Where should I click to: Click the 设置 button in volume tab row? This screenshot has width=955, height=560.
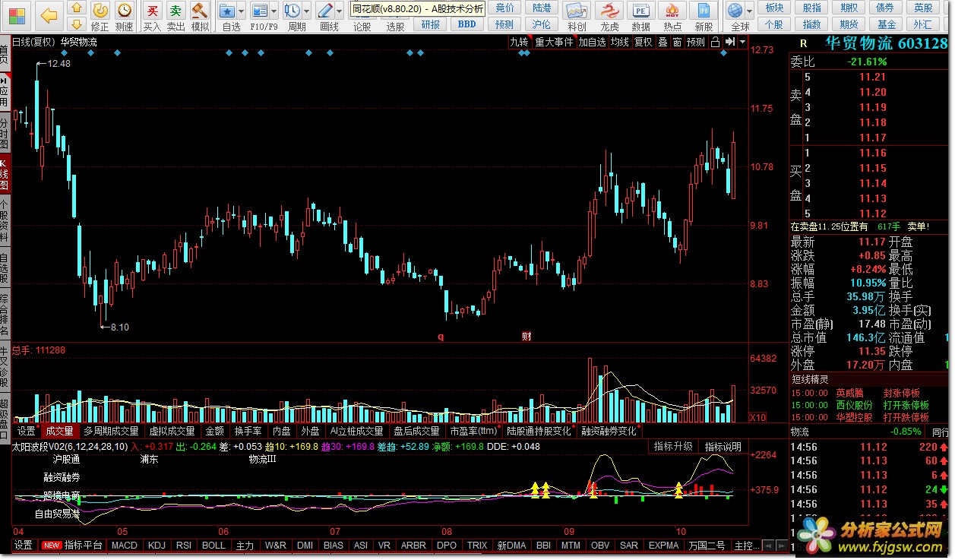point(27,431)
